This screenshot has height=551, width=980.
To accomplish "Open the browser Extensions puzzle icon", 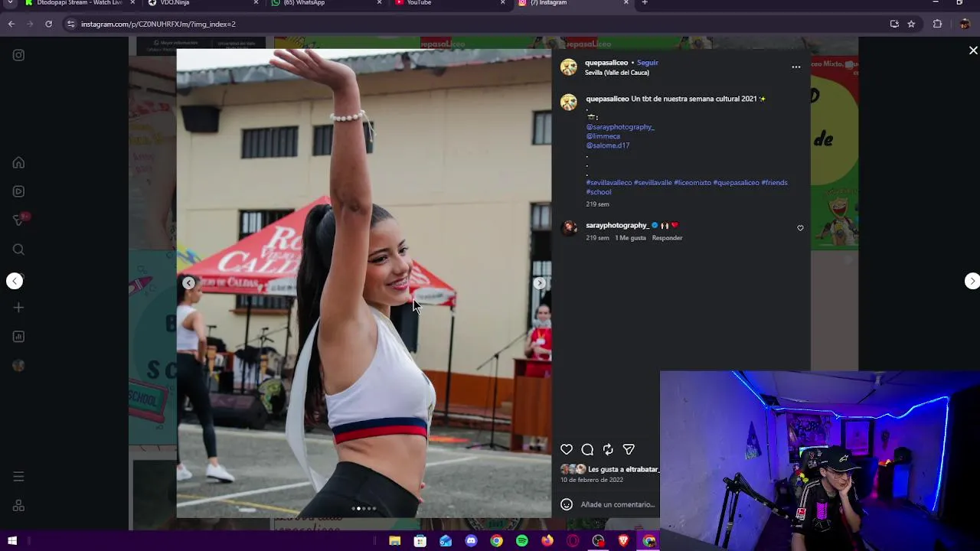I will click(937, 24).
